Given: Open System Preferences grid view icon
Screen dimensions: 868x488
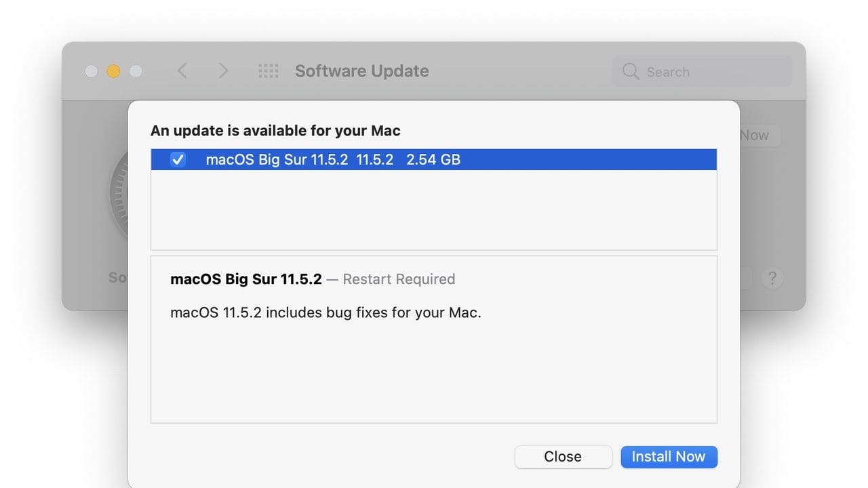Looking at the screenshot, I should coord(269,70).
